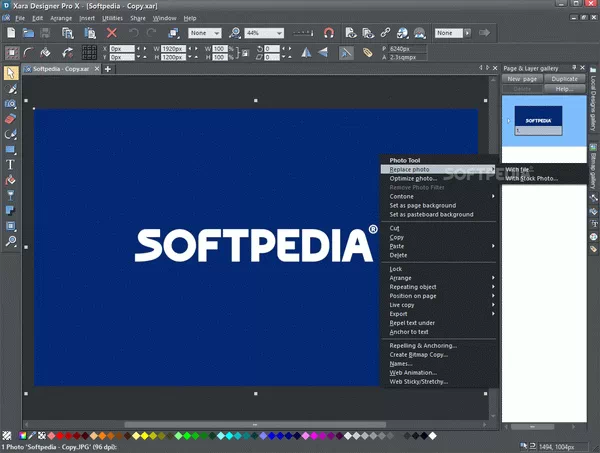
Task: Select the Photo camera tool
Action: click(11, 103)
